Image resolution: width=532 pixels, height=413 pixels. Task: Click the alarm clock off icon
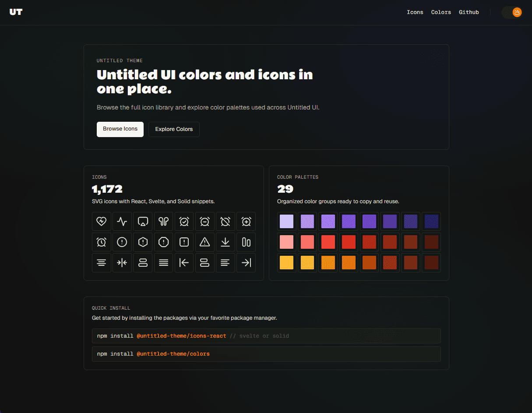(x=225, y=222)
